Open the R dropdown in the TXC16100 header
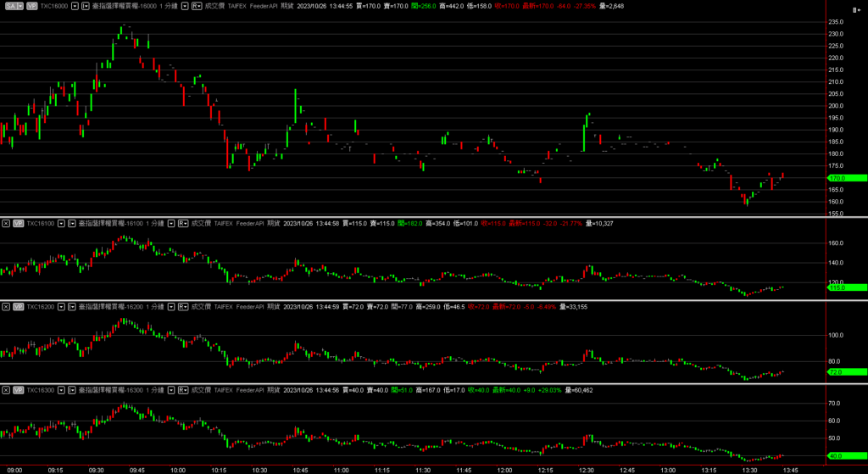This screenshot has height=474, width=868. 183,223
